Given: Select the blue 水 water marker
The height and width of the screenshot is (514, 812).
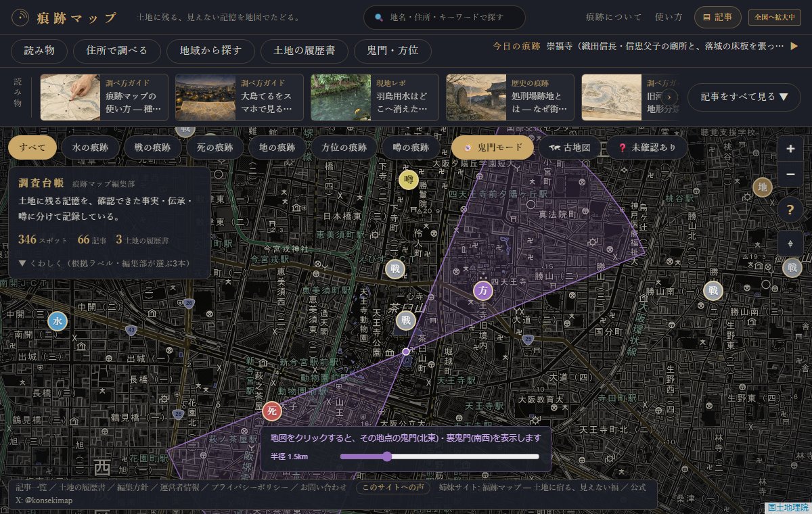Looking at the screenshot, I should (x=58, y=321).
